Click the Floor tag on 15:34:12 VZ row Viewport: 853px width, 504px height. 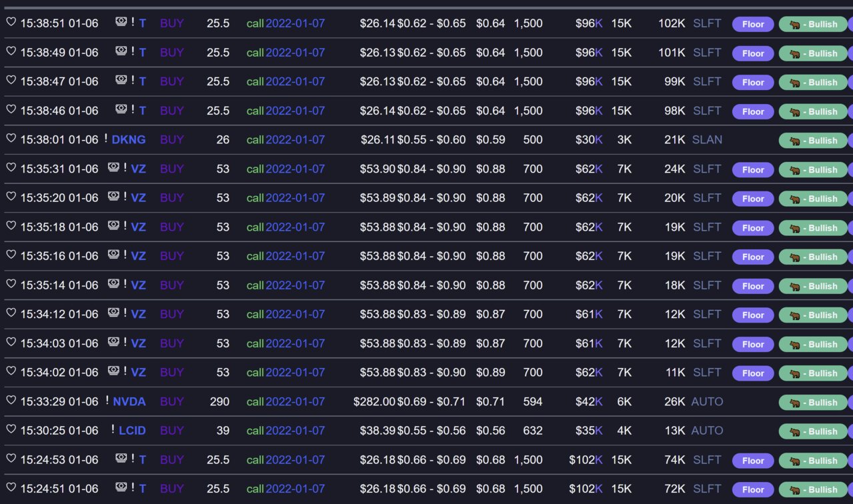pyautogui.click(x=753, y=315)
